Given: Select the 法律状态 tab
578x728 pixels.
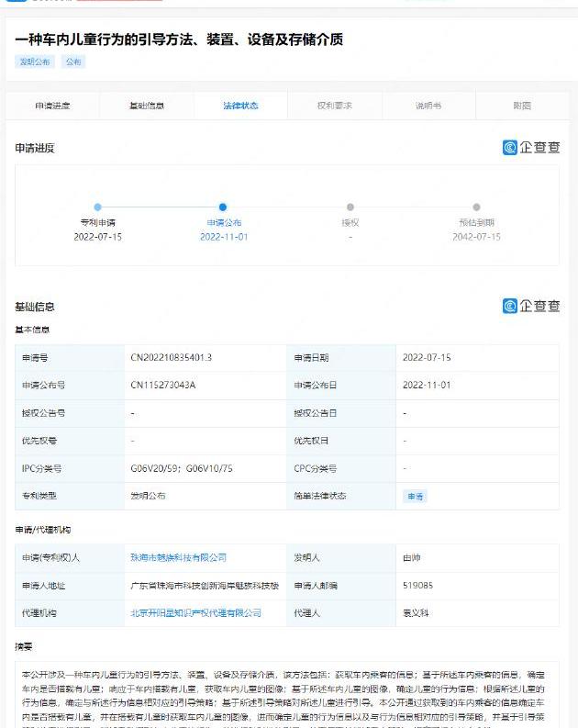Looking at the screenshot, I should pos(240,106).
